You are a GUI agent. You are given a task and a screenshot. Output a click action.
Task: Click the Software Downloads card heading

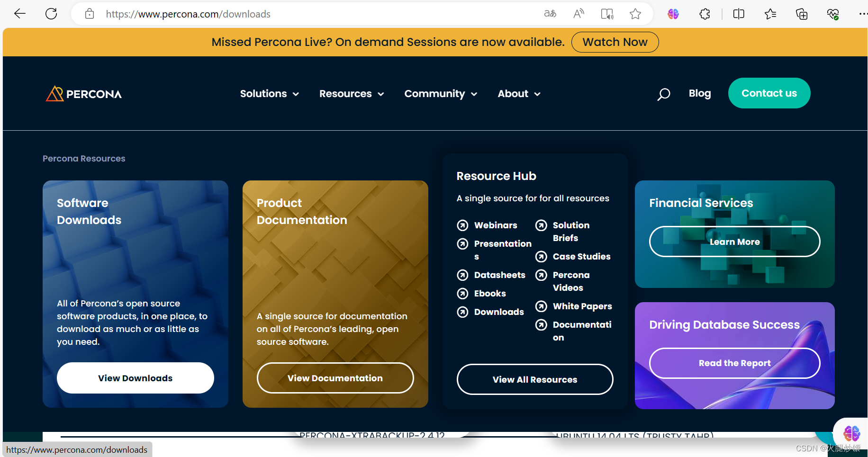89,211
